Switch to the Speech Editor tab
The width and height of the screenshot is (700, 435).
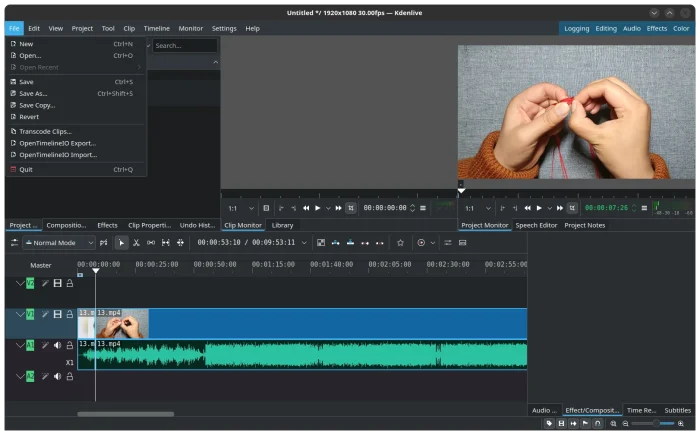[x=536, y=225]
